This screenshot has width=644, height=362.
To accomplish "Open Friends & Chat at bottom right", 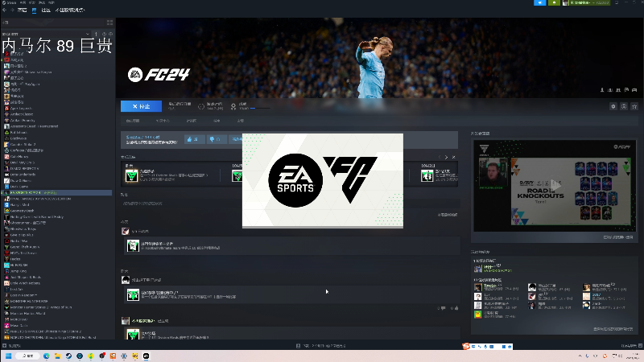I will coord(632,346).
